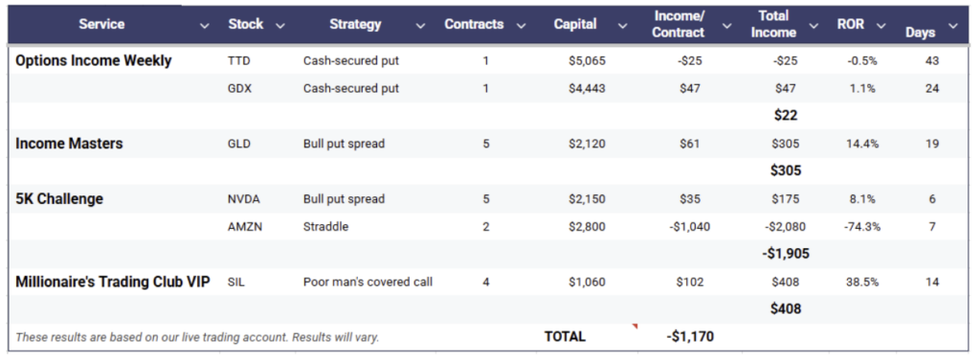The width and height of the screenshot is (980, 361).
Task: Expand the Days column filter dropdown
Action: [x=952, y=26]
